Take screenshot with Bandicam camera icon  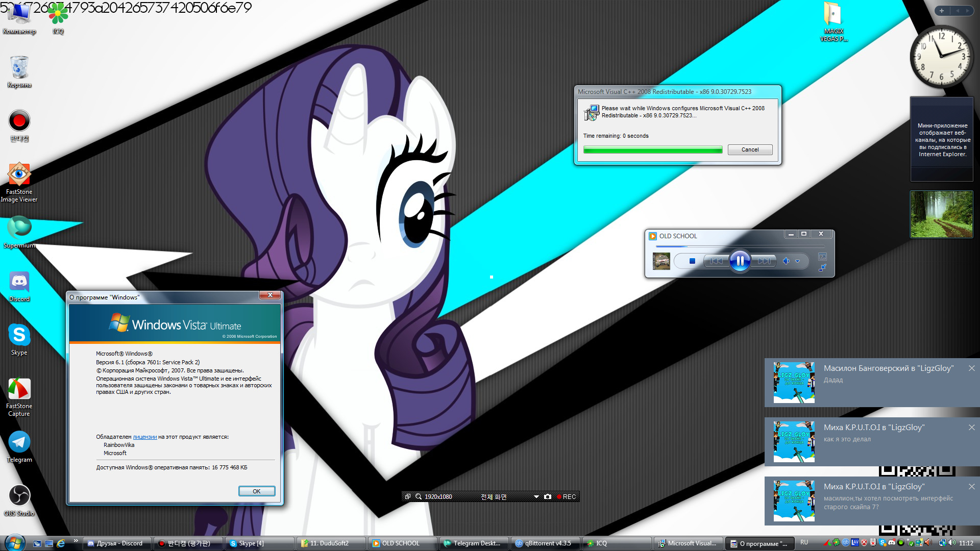[x=548, y=497]
